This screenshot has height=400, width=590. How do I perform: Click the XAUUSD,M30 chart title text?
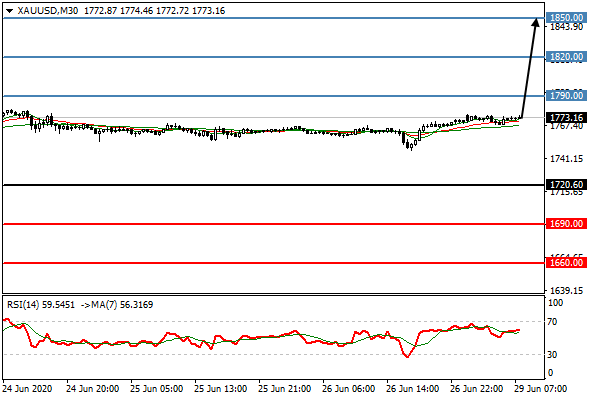tap(48, 11)
